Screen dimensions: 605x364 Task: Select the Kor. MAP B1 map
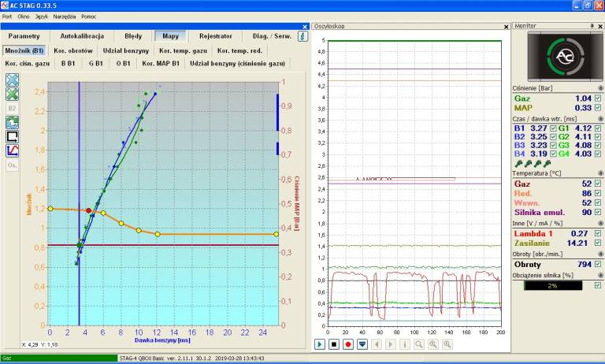coord(161,63)
